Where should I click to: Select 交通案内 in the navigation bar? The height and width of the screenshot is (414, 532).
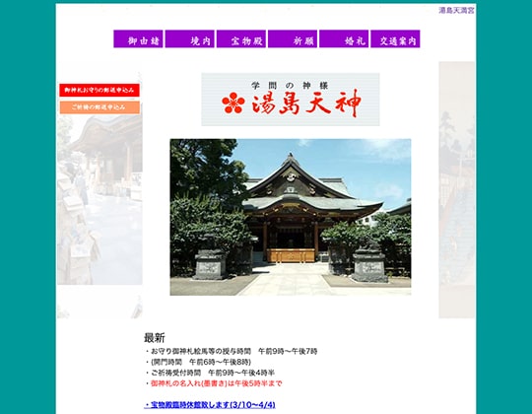pyautogui.click(x=395, y=39)
